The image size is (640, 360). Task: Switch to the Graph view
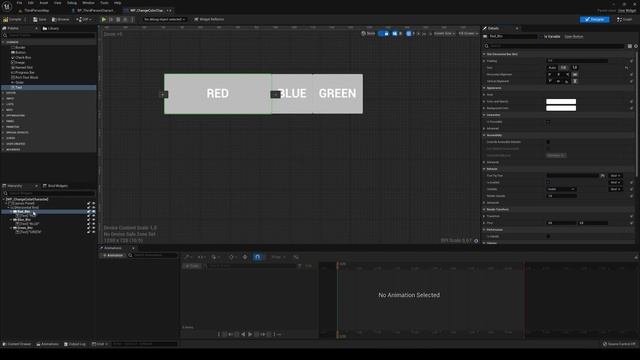(624, 19)
